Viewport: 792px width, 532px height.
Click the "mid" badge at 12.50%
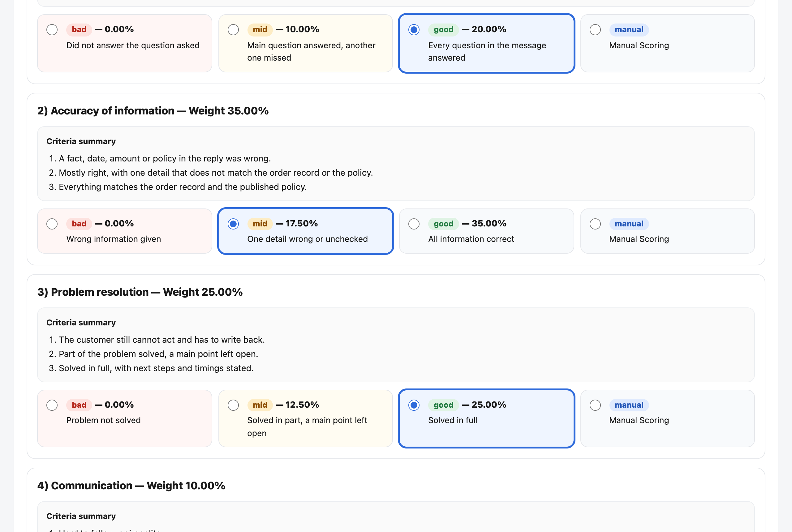coord(260,405)
